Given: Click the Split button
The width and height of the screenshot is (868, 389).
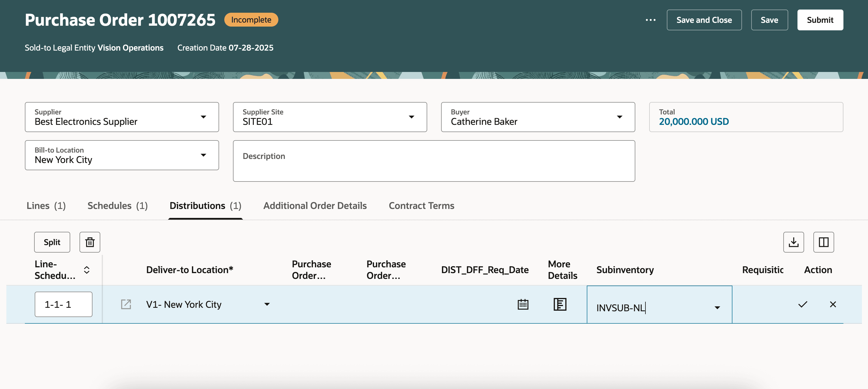Looking at the screenshot, I should point(52,242).
